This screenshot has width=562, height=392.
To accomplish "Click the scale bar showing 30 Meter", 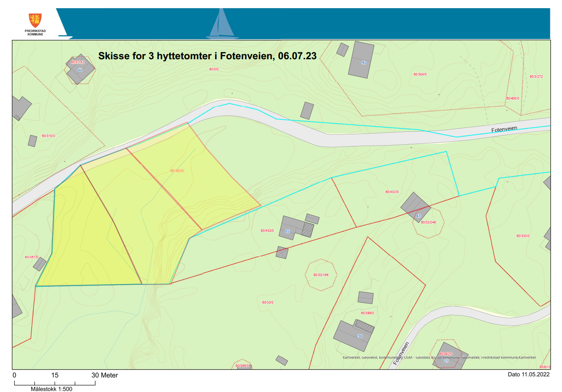I will coord(55,381).
